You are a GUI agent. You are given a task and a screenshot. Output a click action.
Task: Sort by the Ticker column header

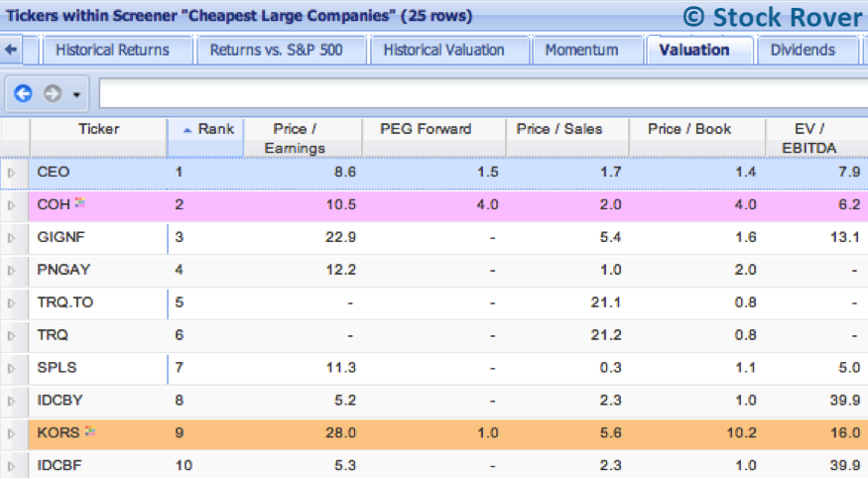(98, 138)
